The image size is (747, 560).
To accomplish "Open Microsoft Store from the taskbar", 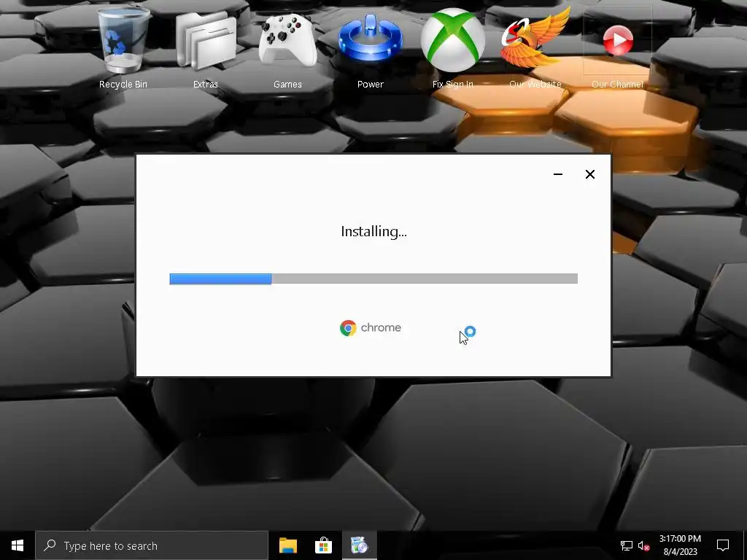I will 323,545.
